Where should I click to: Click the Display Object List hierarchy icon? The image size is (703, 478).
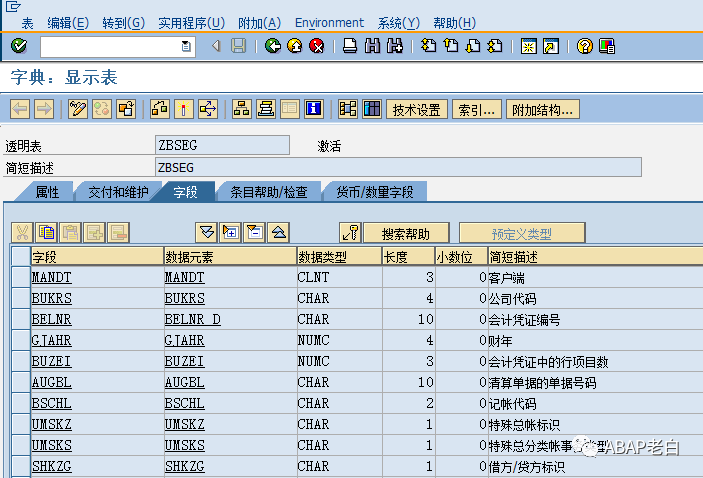[242, 109]
